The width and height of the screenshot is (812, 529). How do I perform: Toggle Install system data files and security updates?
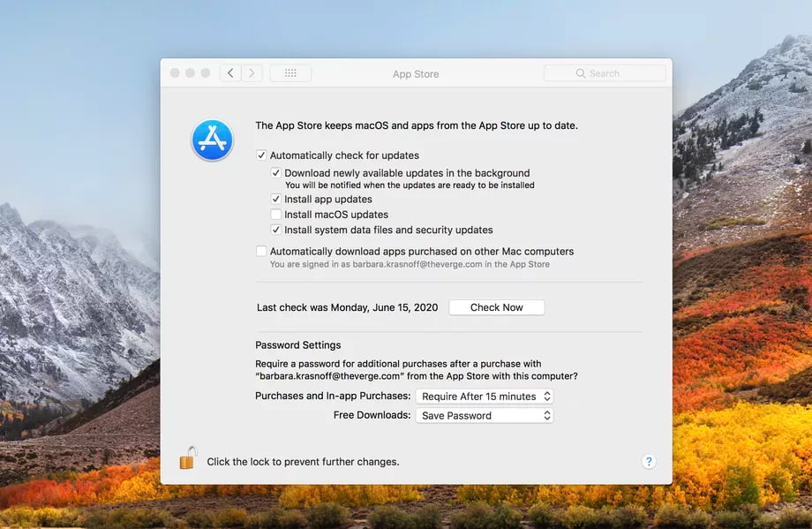click(276, 230)
